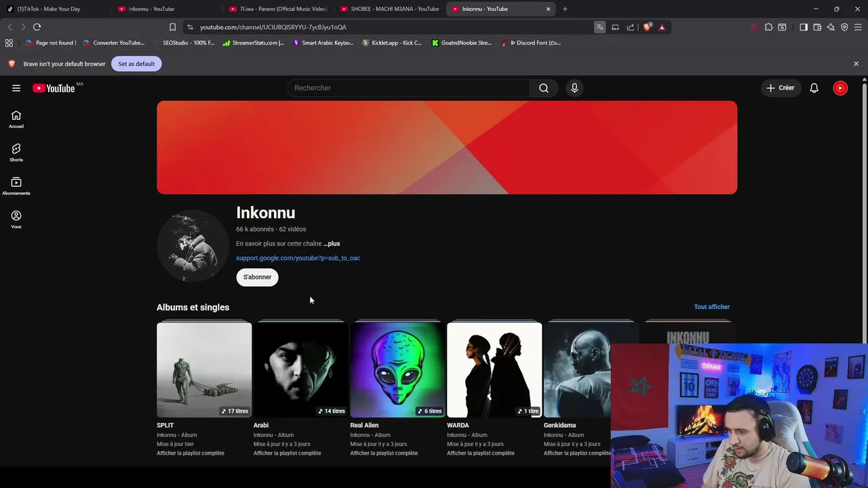Open Vous in the left sidebar

[16, 220]
